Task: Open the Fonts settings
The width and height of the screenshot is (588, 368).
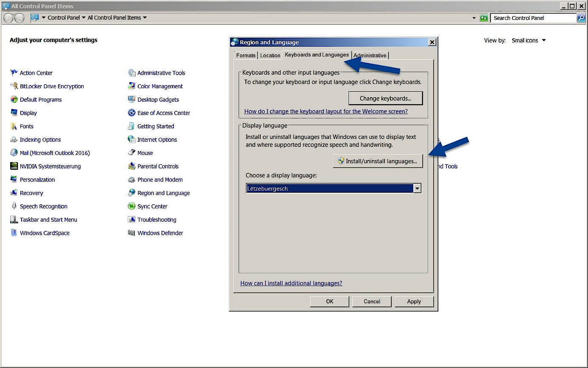Action: coord(27,126)
